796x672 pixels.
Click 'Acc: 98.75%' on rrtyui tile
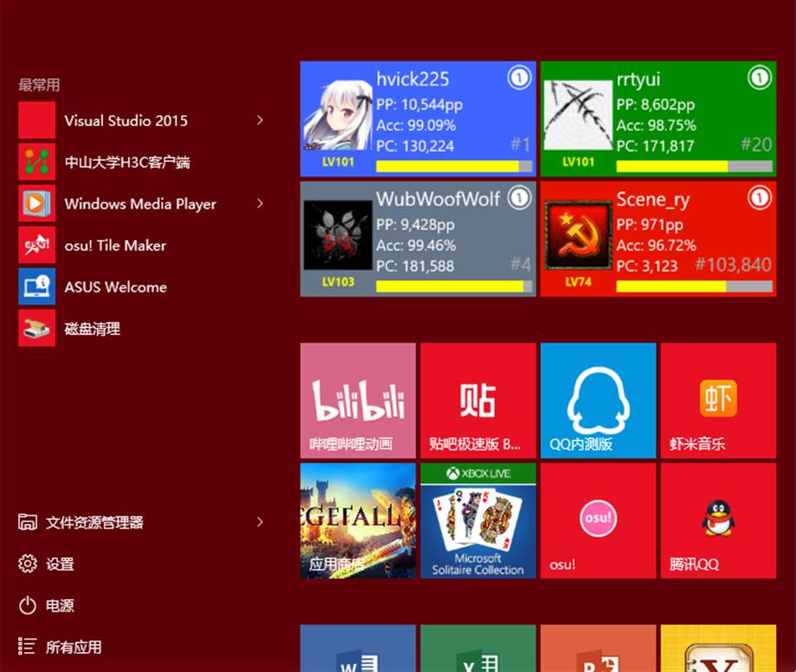(657, 125)
